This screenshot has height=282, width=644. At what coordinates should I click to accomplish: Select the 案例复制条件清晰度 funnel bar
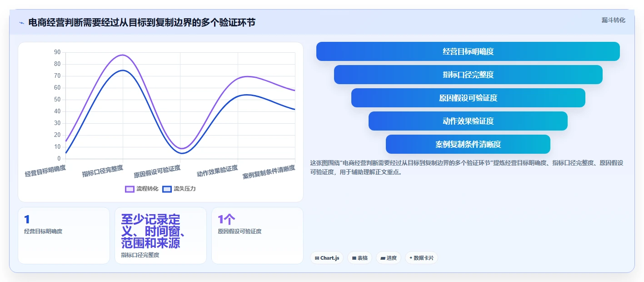click(468, 144)
